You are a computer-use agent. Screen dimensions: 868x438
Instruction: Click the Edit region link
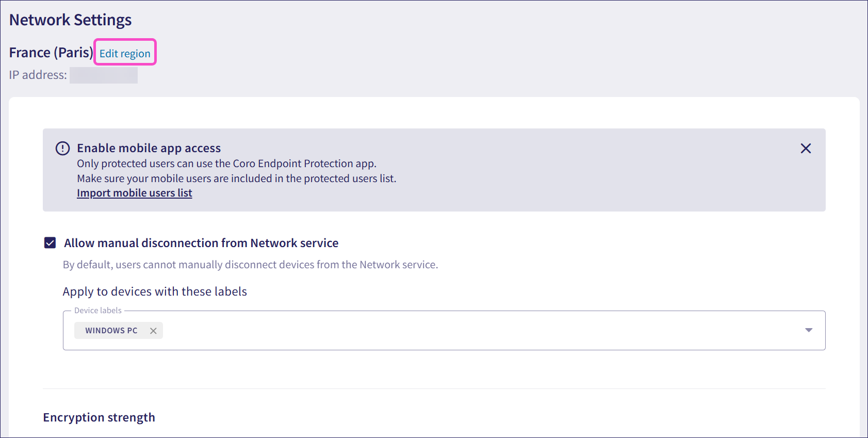125,54
